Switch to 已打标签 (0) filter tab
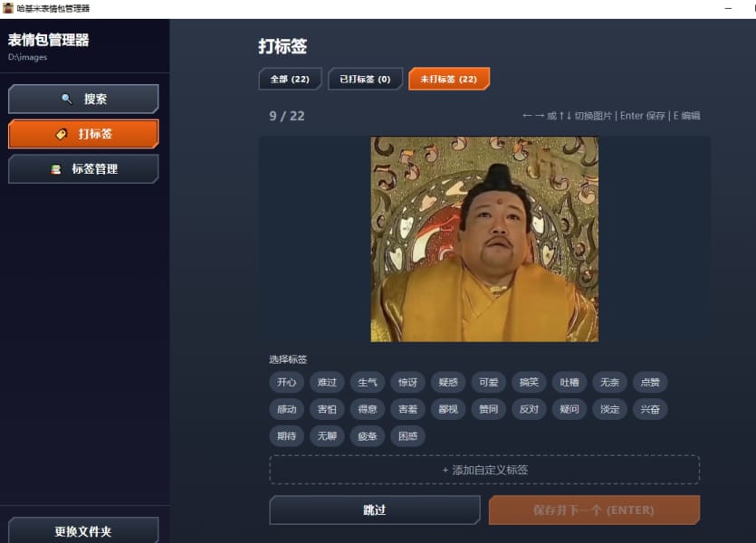The image size is (756, 543). 365,79
